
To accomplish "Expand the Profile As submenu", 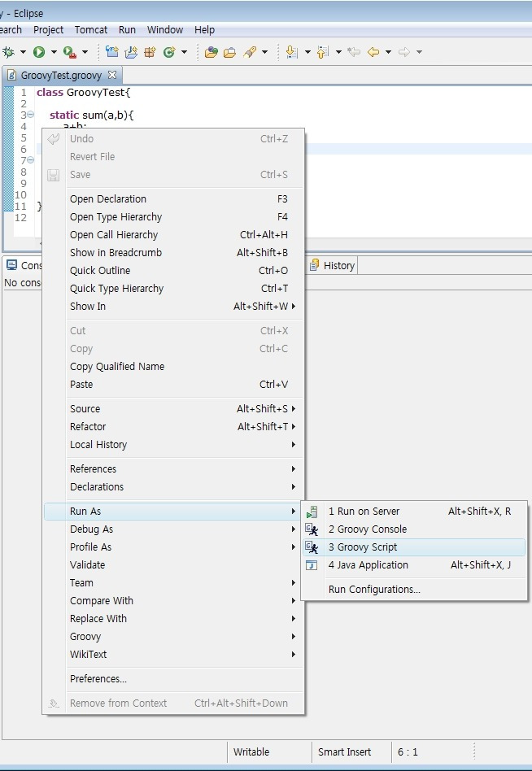I will click(x=173, y=547).
